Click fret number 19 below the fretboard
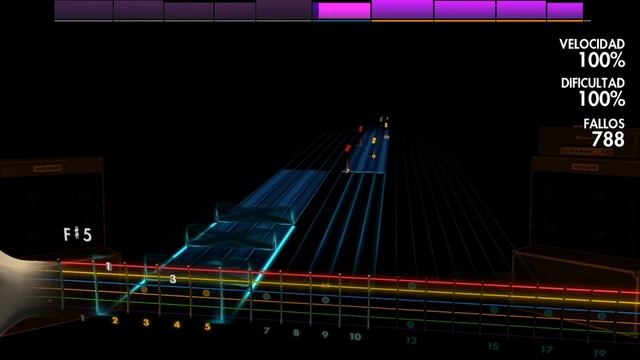Screen dimensions: 640x360 click(x=600, y=353)
